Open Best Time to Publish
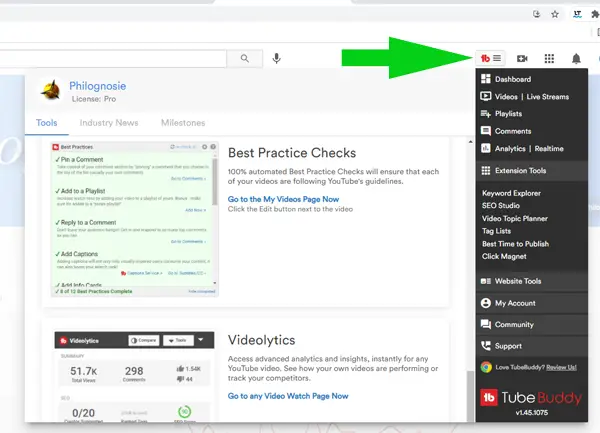The image size is (600, 433). point(515,244)
